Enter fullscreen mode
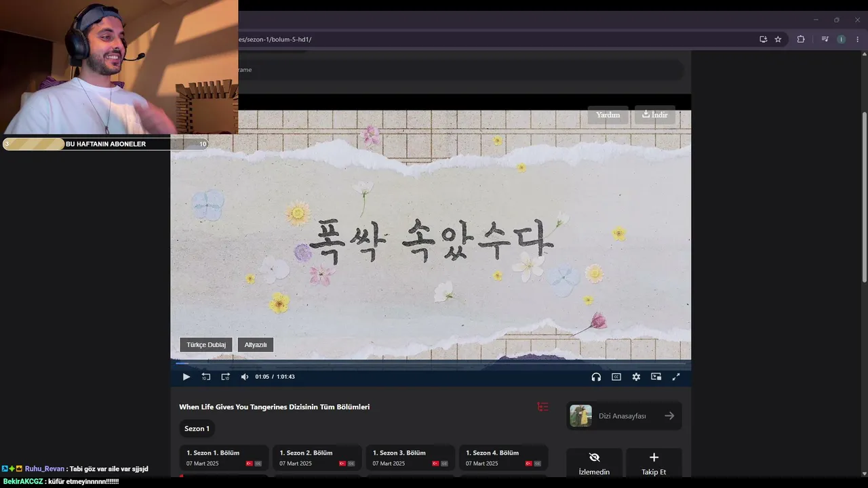Screen dimensions: 868x488 [x=676, y=377]
